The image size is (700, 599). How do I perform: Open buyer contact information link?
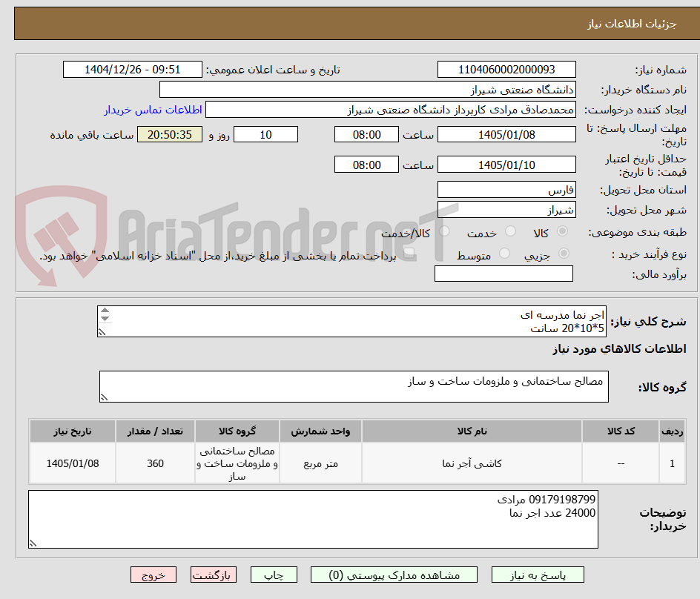(x=153, y=110)
